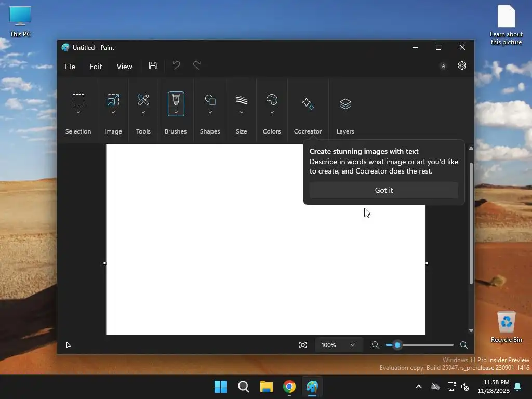
Task: Zoom in using the plus magnifier
Action: (463, 345)
